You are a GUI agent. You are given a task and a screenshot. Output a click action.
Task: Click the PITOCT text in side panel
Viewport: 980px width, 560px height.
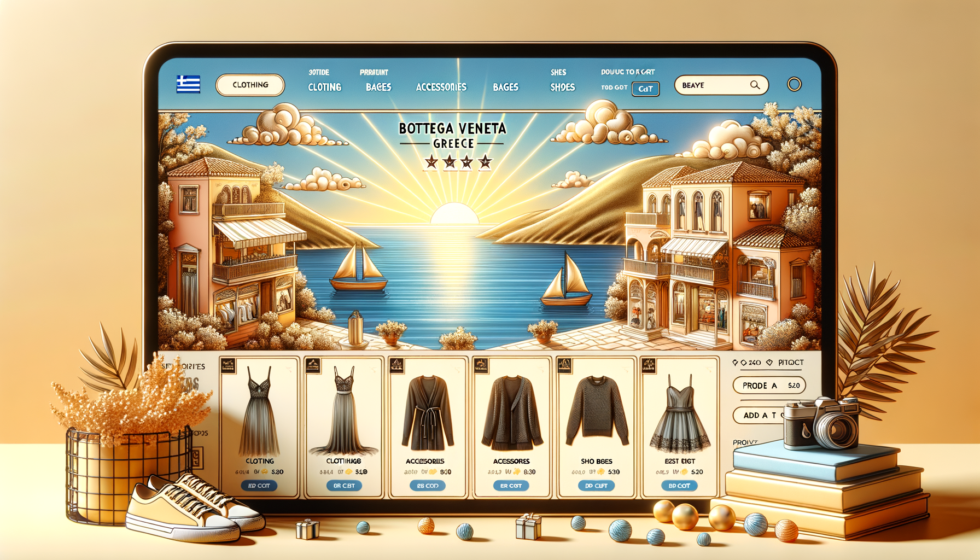click(x=791, y=363)
